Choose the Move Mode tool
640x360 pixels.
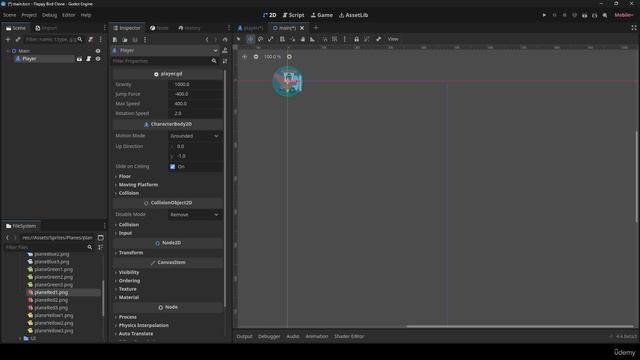coord(250,39)
